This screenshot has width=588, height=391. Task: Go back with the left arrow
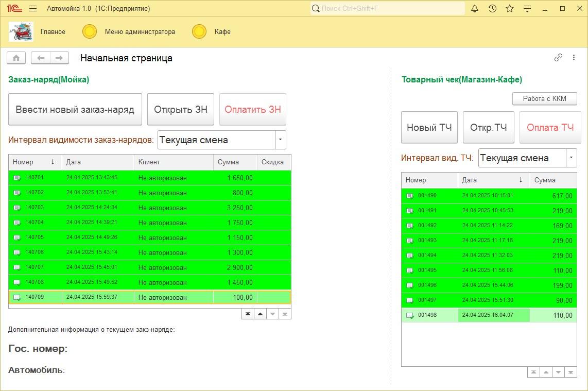coord(41,58)
